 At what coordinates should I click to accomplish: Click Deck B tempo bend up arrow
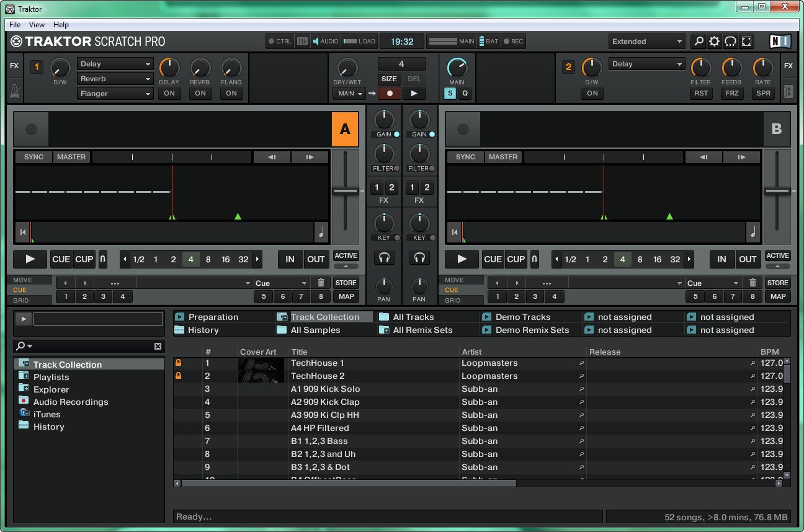742,157
